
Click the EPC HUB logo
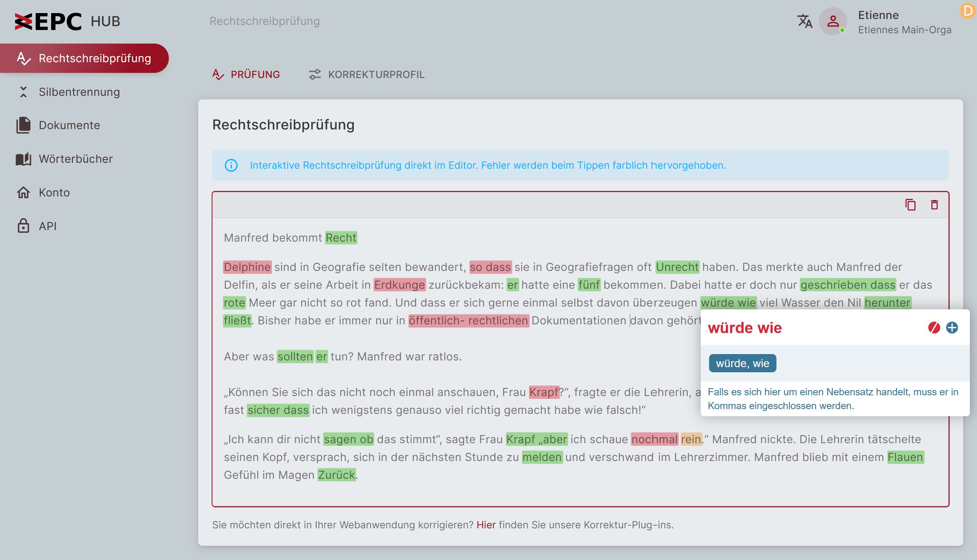click(67, 21)
